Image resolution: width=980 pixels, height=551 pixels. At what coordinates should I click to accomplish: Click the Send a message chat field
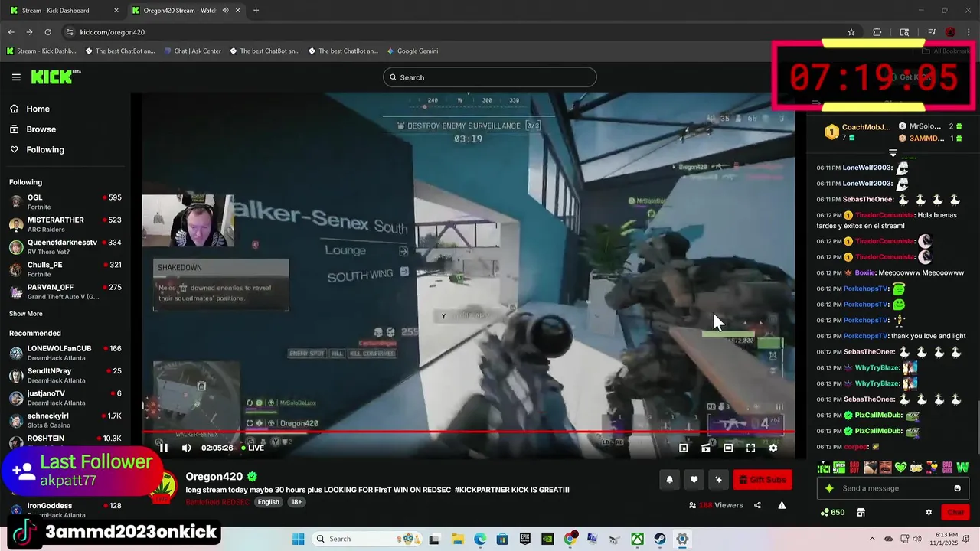(x=893, y=488)
